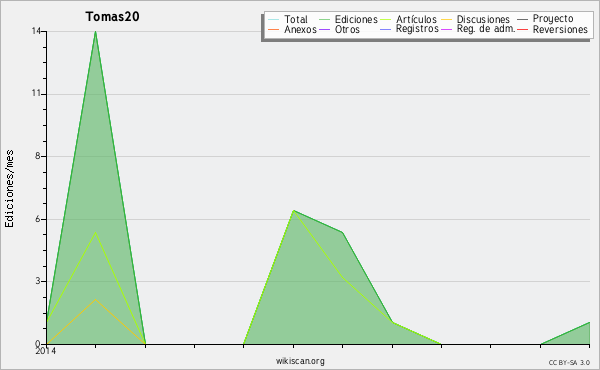Select the Anexos legend label
The width and height of the screenshot is (600, 370).
click(300, 29)
